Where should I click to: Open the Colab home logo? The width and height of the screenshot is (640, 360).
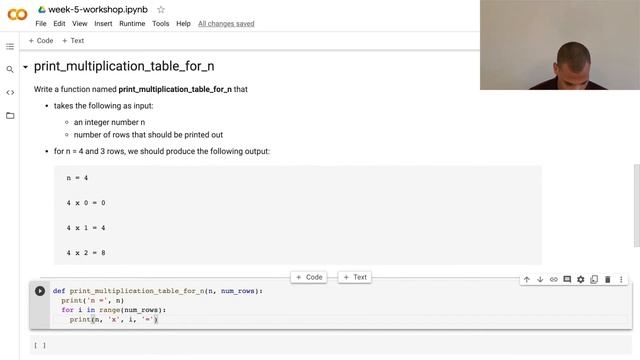pos(17,15)
